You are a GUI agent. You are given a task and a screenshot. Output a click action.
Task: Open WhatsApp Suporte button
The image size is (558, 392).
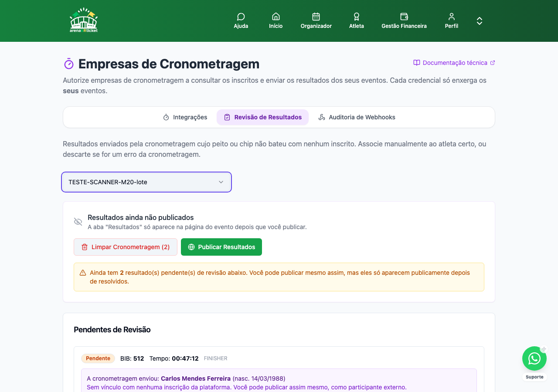[534, 358]
